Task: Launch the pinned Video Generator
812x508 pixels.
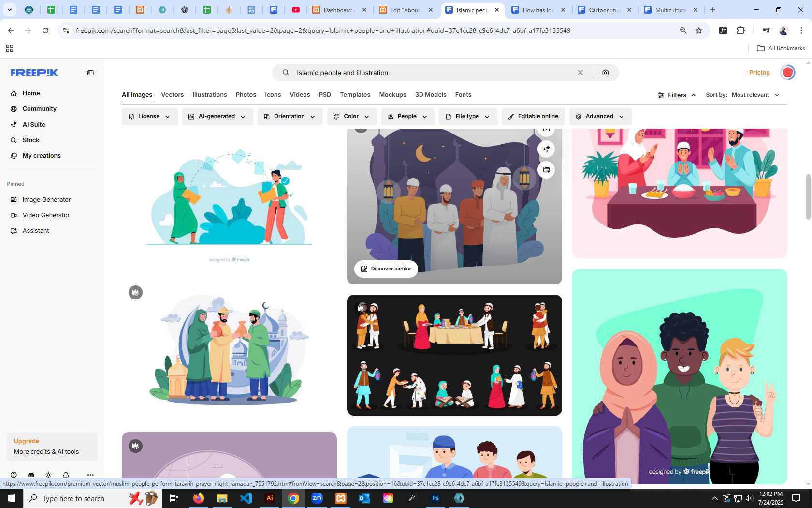Action: pos(46,215)
